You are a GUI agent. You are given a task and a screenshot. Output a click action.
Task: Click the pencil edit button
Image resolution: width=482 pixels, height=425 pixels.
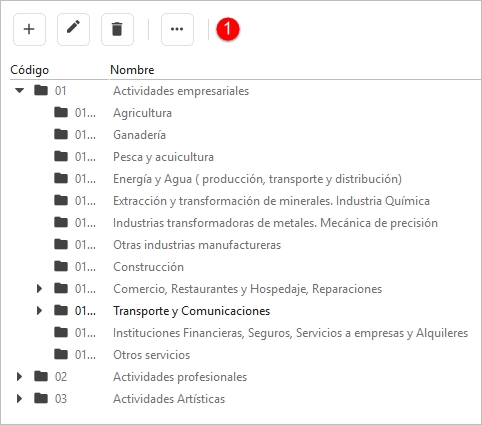tap(73, 29)
